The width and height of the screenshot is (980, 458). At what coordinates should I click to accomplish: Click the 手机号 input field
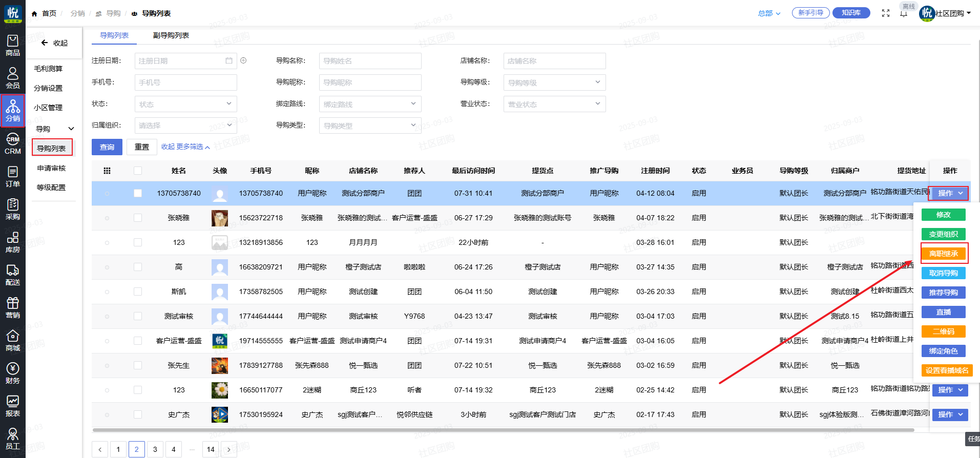click(x=186, y=82)
